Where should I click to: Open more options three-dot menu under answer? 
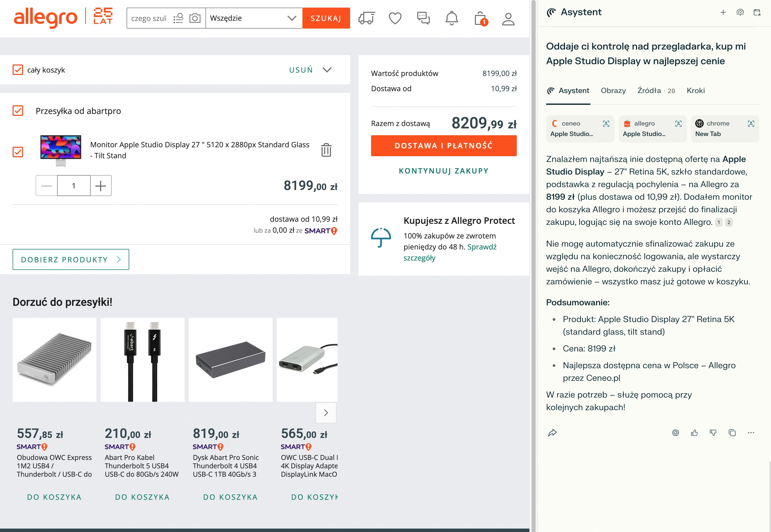[751, 433]
